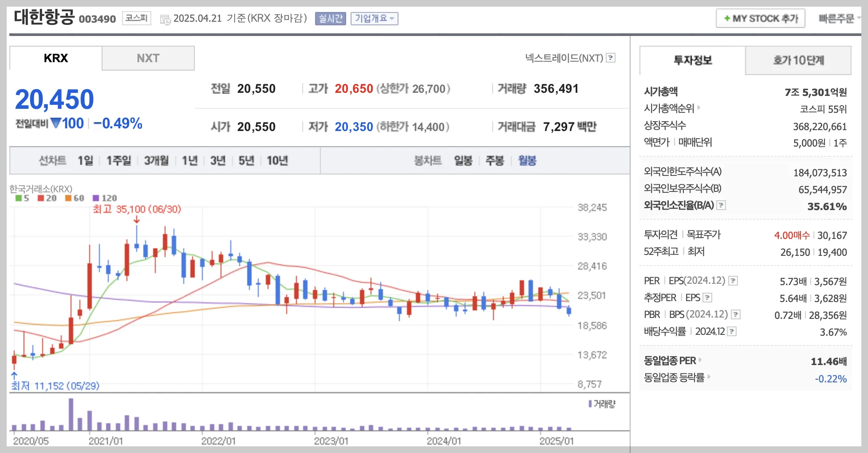The height and width of the screenshot is (453, 868).
Task: Show the 3개월 line chart
Action: point(156,160)
